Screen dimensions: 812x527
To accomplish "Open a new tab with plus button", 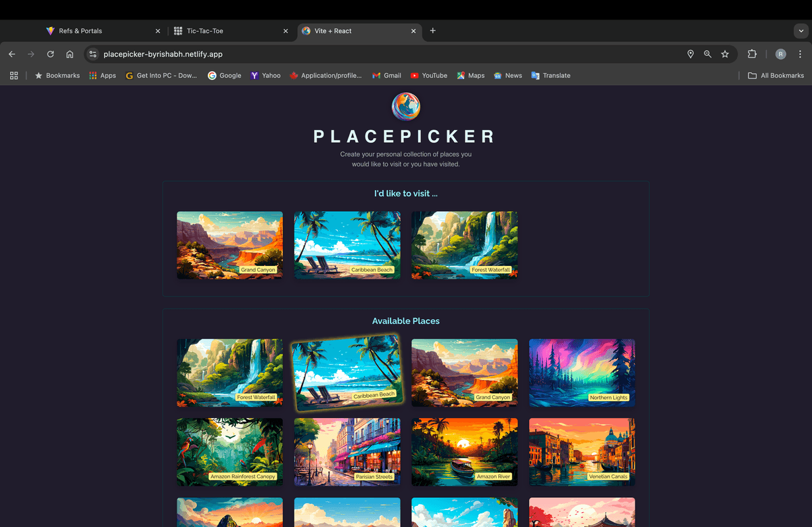I will [x=433, y=30].
